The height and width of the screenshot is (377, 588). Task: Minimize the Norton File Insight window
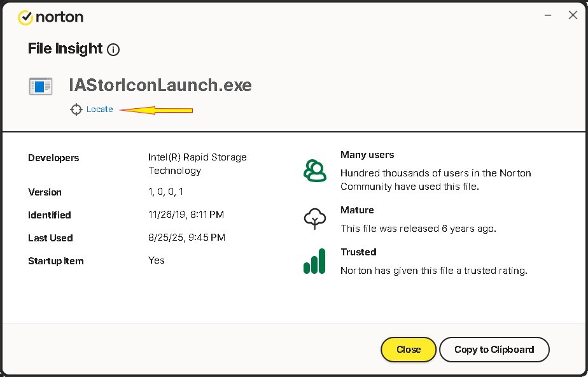point(546,15)
